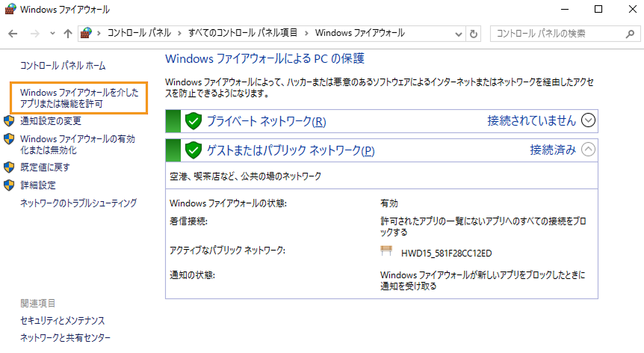
Task: Click the firewall icon in the title bar
Action: [x=10, y=9]
